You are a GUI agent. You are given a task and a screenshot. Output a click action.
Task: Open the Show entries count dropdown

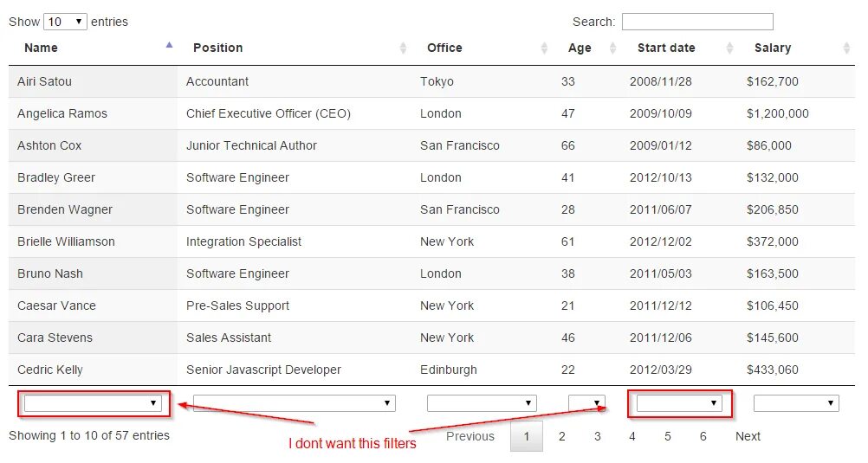pyautogui.click(x=65, y=22)
